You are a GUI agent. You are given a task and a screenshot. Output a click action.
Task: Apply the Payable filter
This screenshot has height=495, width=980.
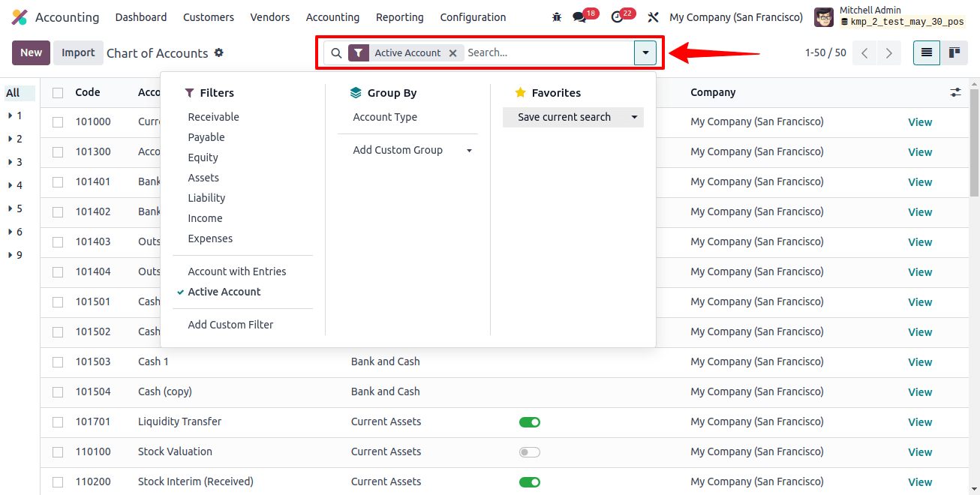point(206,137)
